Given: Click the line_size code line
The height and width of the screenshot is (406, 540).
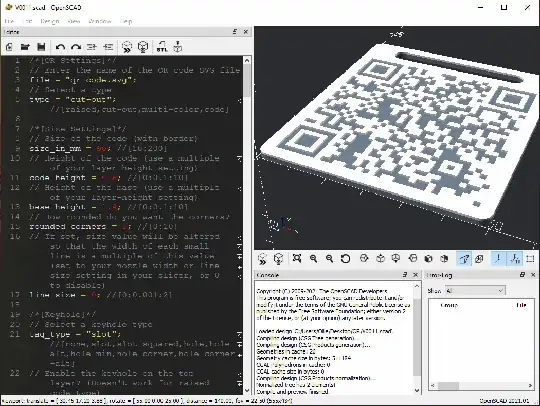Looking at the screenshot, I should (x=100, y=295).
